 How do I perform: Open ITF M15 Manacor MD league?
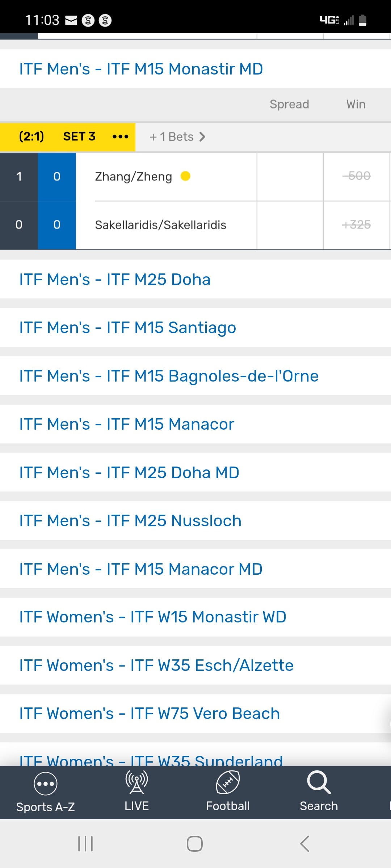pos(141,569)
